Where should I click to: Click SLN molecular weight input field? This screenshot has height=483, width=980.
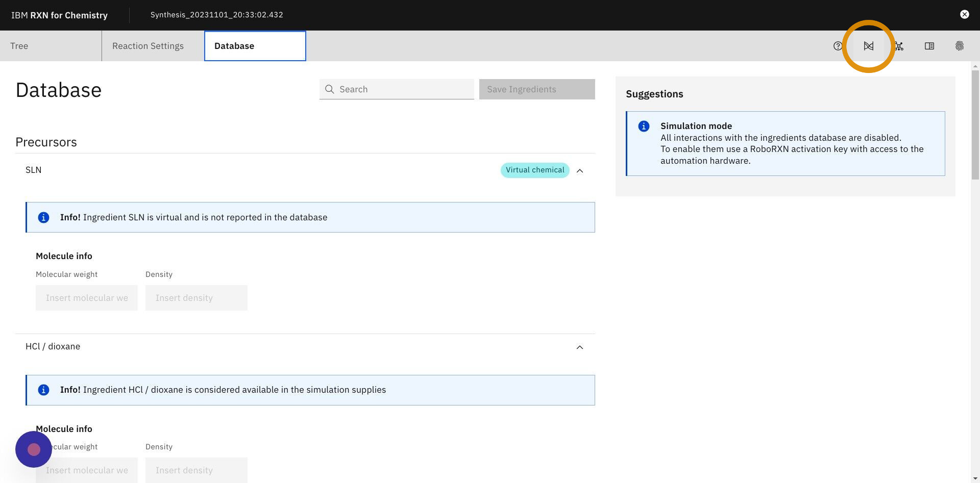tap(87, 298)
